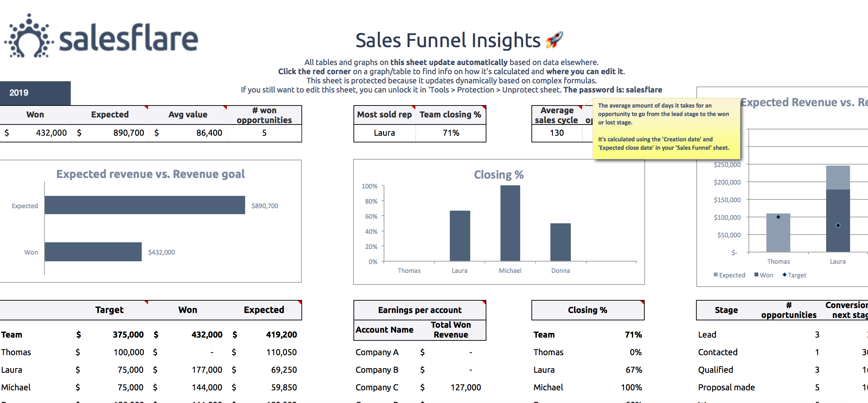The image size is (868, 403).
Task: Click the Expected revenue bar showing $890,700
Action: pos(144,205)
